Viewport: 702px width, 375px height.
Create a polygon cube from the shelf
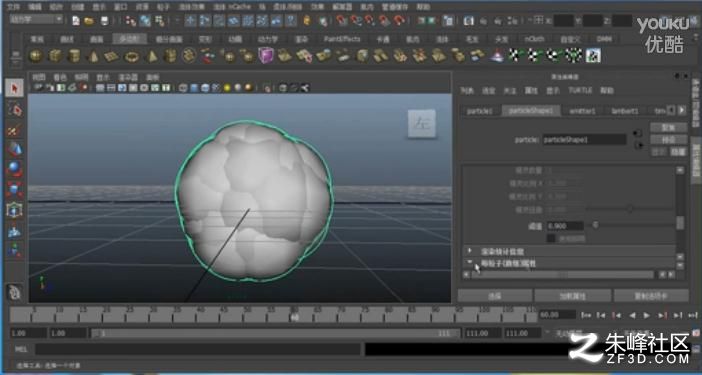click(55, 56)
